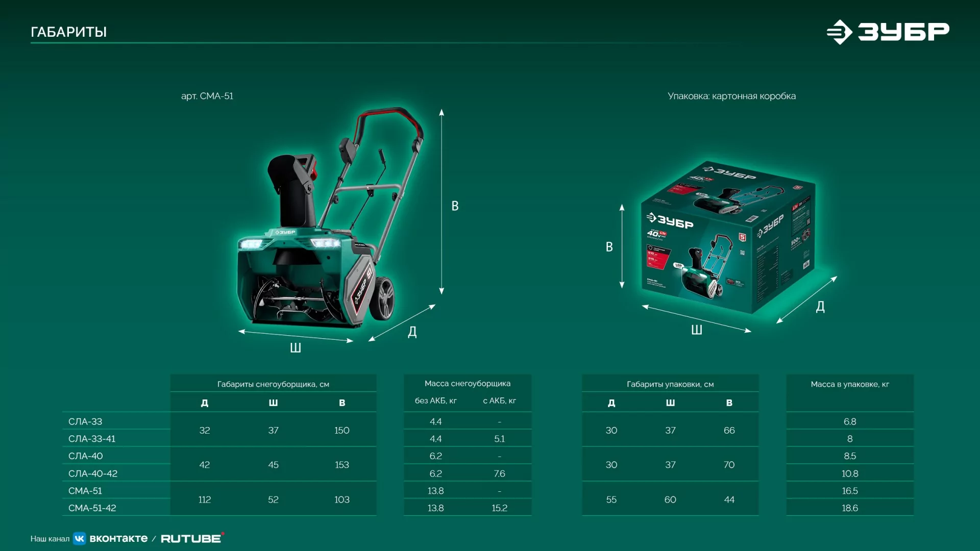Click the ЗУБР brand logo
Viewport: 980px width, 551px height.
pos(888,32)
